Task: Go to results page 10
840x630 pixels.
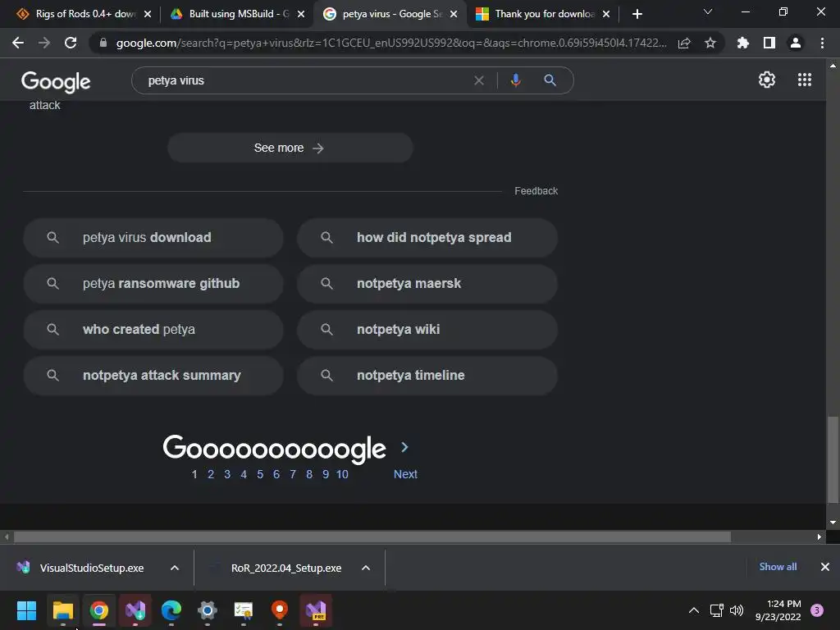Action: click(x=342, y=474)
